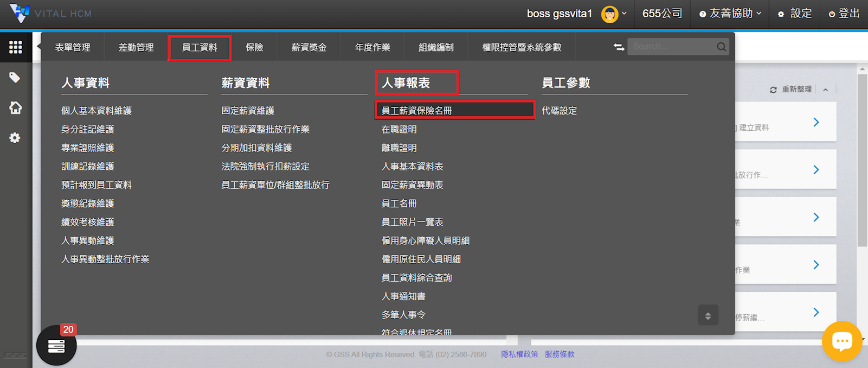Expand the 友善協助 dropdown
The image size is (868, 368).
click(730, 14)
